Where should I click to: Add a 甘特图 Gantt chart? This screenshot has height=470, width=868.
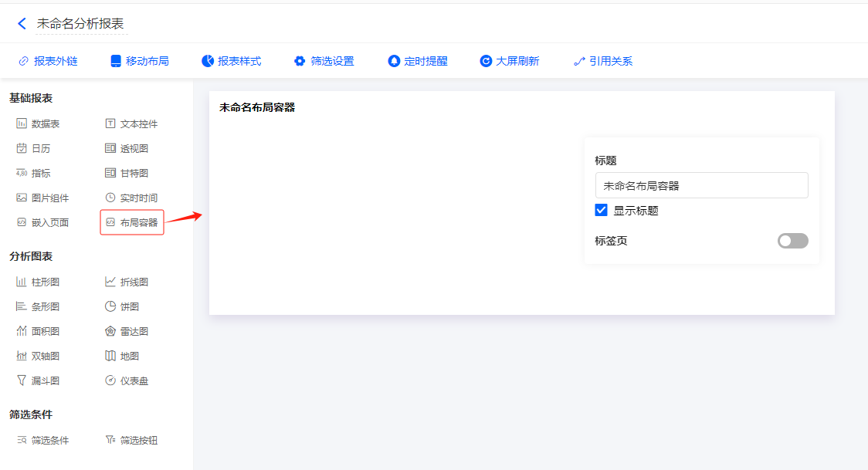[x=127, y=173]
